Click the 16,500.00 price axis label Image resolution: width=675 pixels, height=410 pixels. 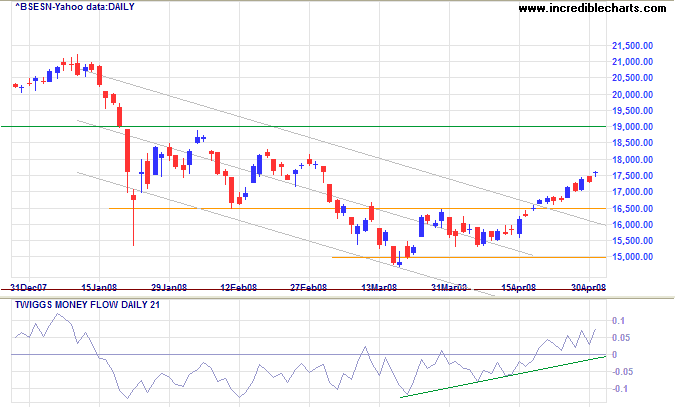(x=632, y=209)
